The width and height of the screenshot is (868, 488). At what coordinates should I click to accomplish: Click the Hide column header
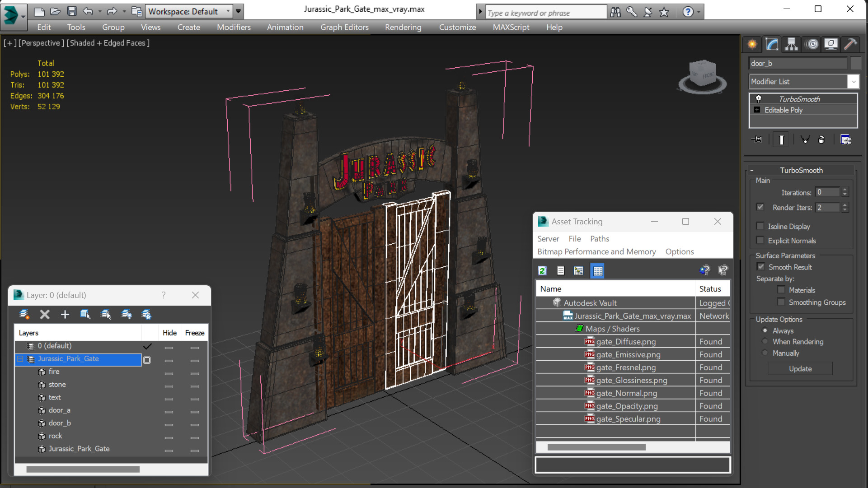point(169,333)
